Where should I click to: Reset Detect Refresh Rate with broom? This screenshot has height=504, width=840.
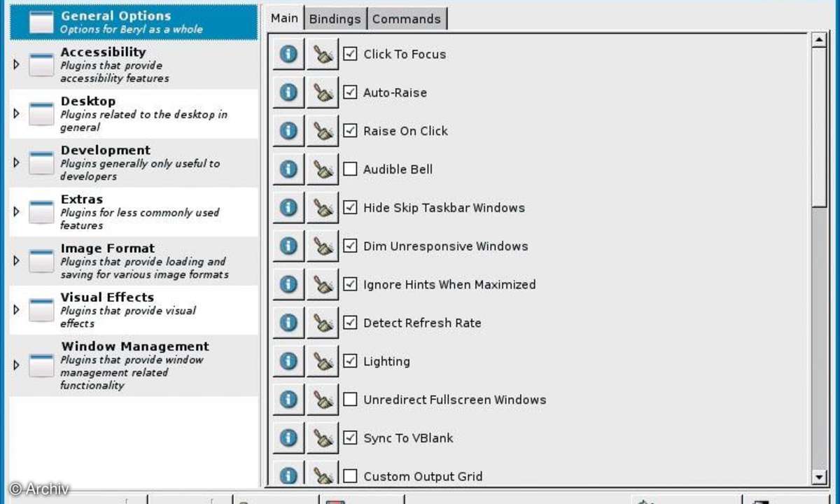tap(323, 323)
